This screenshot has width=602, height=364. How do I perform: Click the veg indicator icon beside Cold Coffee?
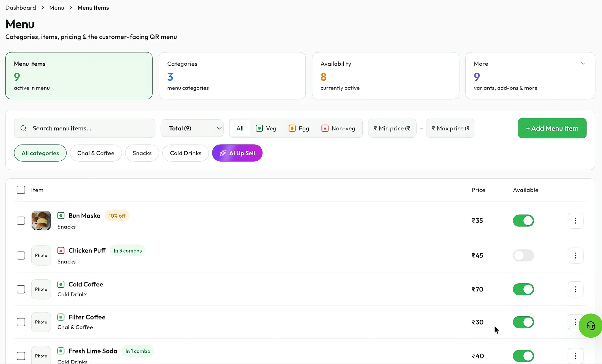click(x=61, y=284)
